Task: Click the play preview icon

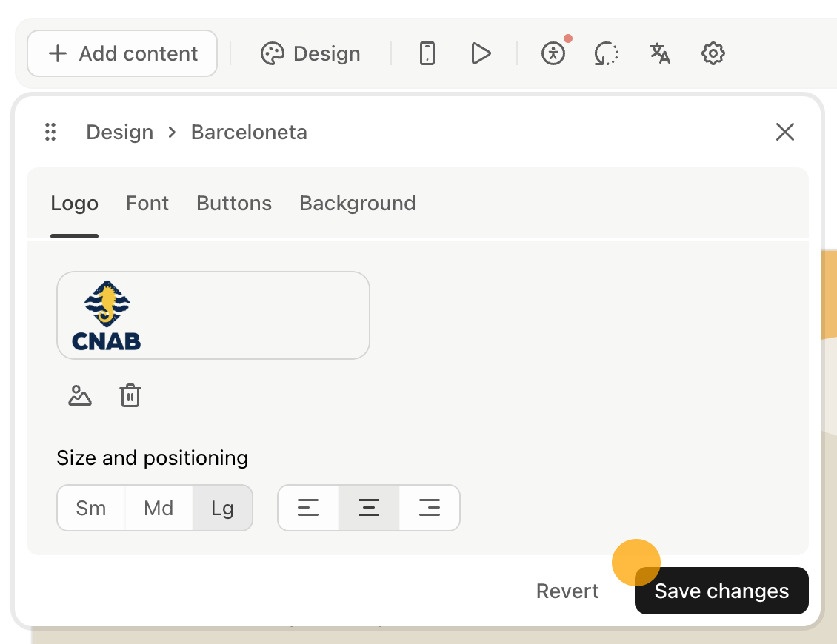Action: pos(481,53)
